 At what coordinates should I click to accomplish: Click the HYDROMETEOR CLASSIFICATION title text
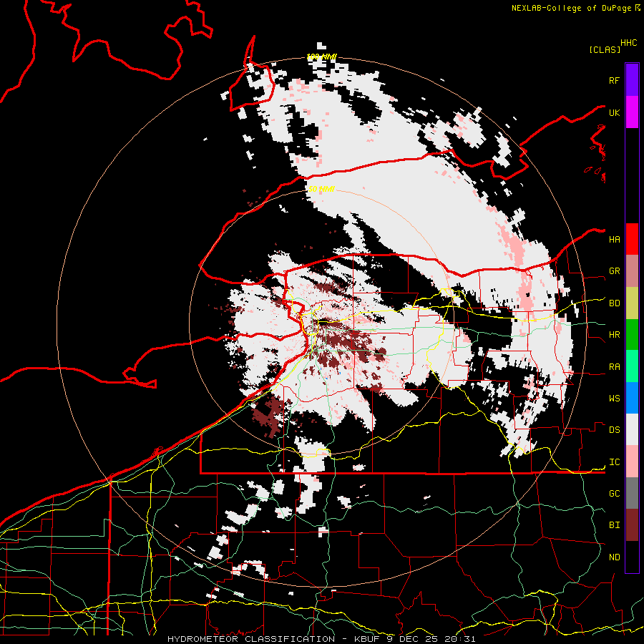tap(251, 639)
